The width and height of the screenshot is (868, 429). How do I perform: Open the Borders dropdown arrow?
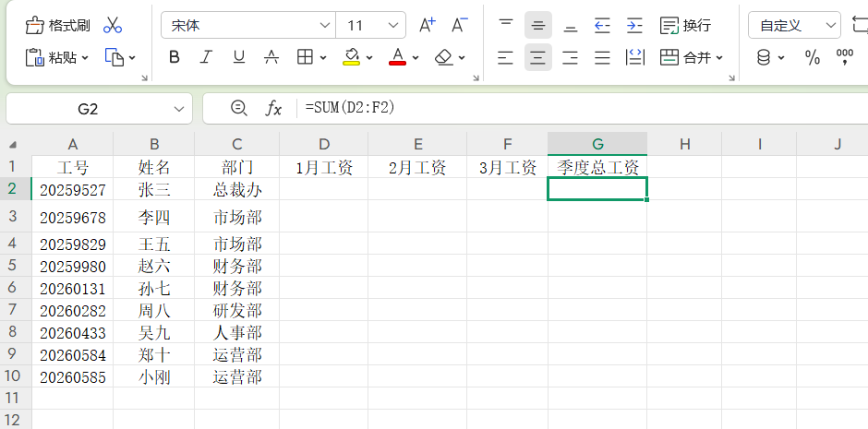pyautogui.click(x=323, y=57)
